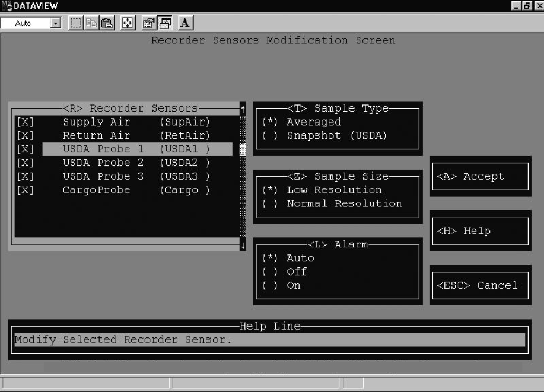
Task: Toggle the Supply Air sensor checkbox
Action: coord(25,122)
